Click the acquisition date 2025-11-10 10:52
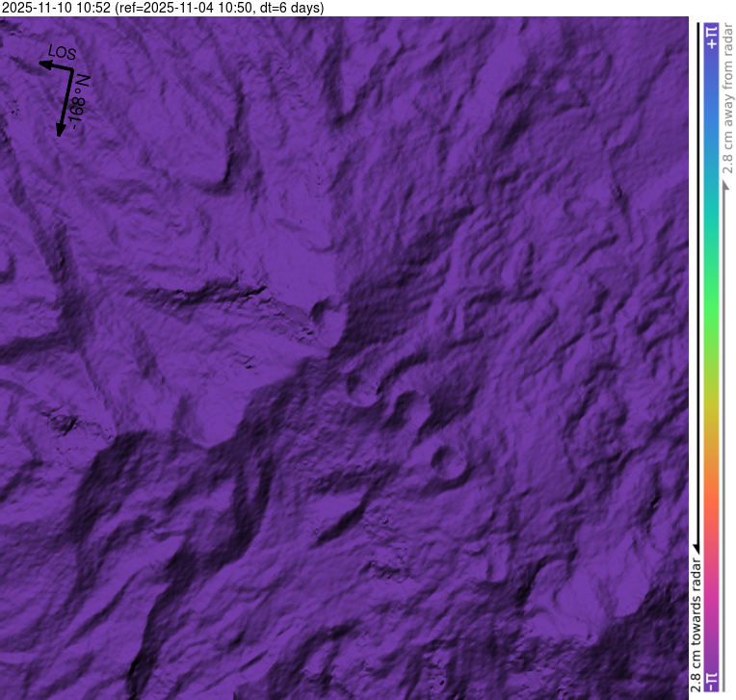736x700 pixels. pyautogui.click(x=56, y=8)
